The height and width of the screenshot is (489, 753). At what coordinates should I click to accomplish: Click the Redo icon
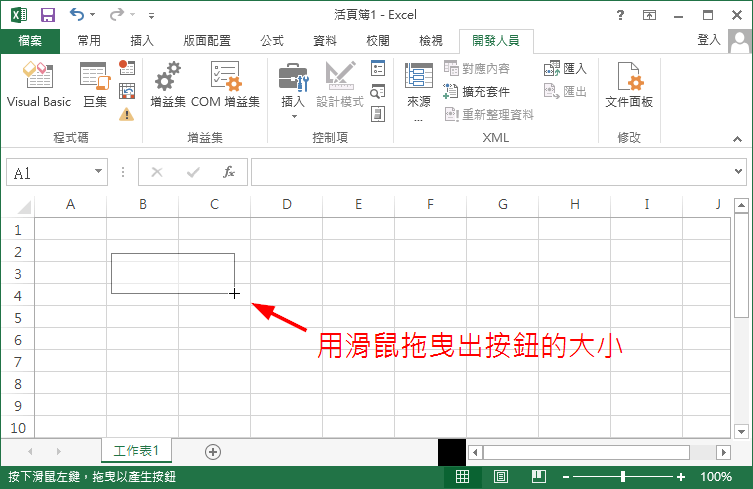coord(117,15)
